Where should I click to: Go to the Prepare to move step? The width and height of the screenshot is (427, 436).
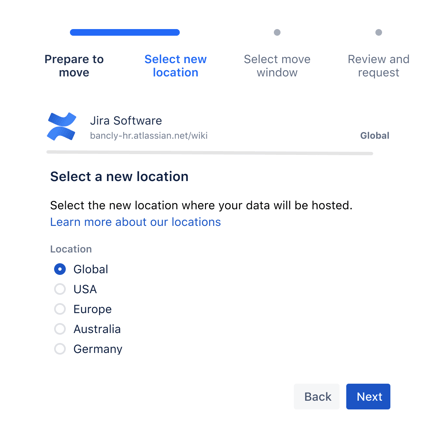point(74,66)
